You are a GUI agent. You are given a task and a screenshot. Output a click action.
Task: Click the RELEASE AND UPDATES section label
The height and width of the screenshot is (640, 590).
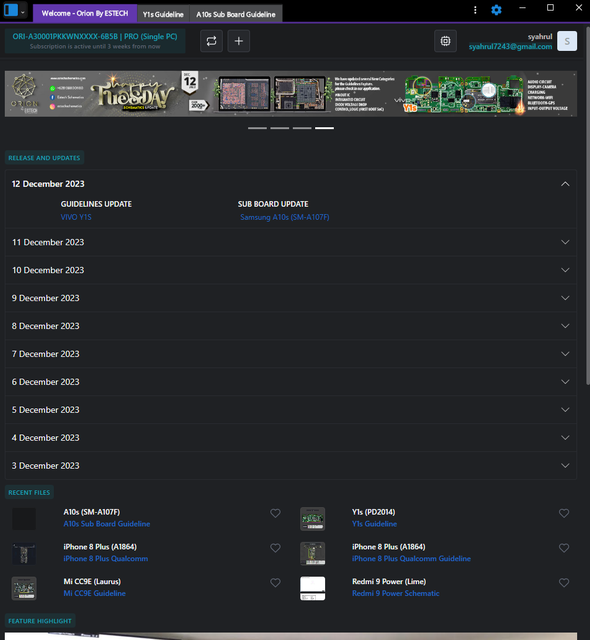point(44,158)
